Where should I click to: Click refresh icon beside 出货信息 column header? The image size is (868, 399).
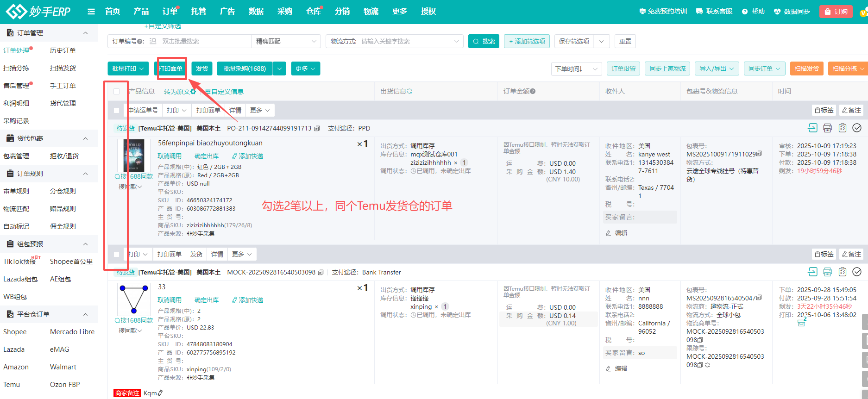410,92
